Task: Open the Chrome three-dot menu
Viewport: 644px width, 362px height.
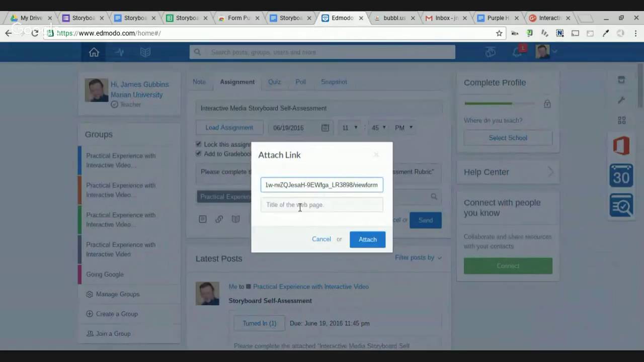Action: pyautogui.click(x=635, y=33)
